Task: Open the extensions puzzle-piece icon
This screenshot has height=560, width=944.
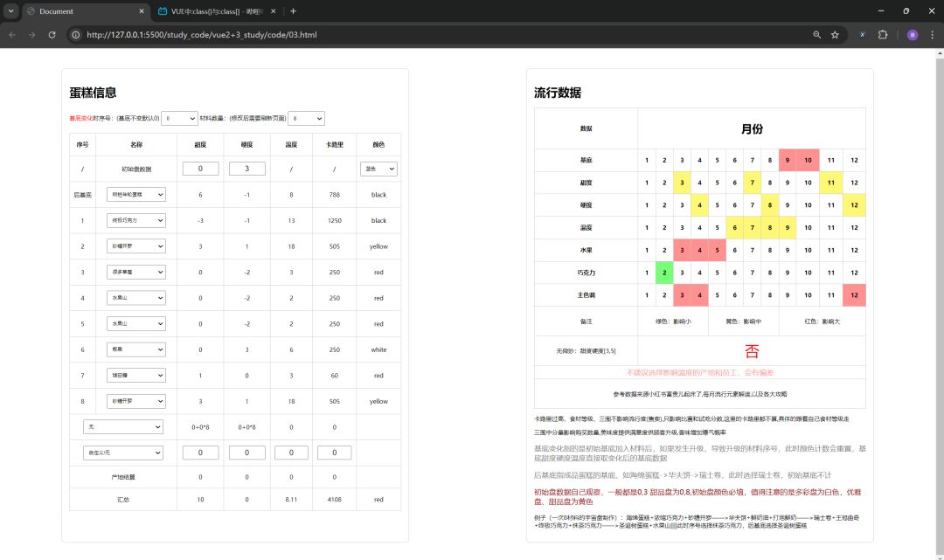Action: (883, 35)
